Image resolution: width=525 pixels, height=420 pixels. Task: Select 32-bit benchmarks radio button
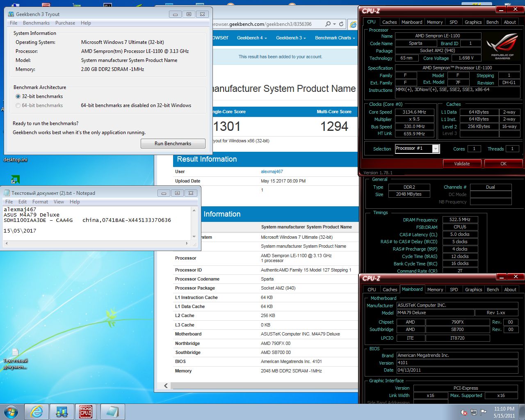pos(18,96)
